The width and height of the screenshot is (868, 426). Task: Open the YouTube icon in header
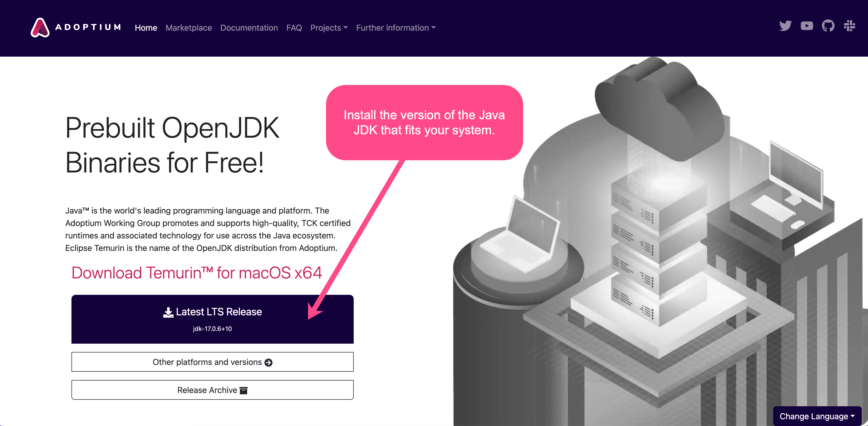807,26
